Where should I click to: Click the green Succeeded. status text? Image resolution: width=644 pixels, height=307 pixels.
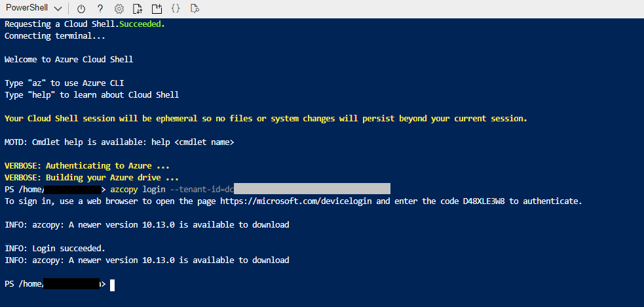click(142, 24)
